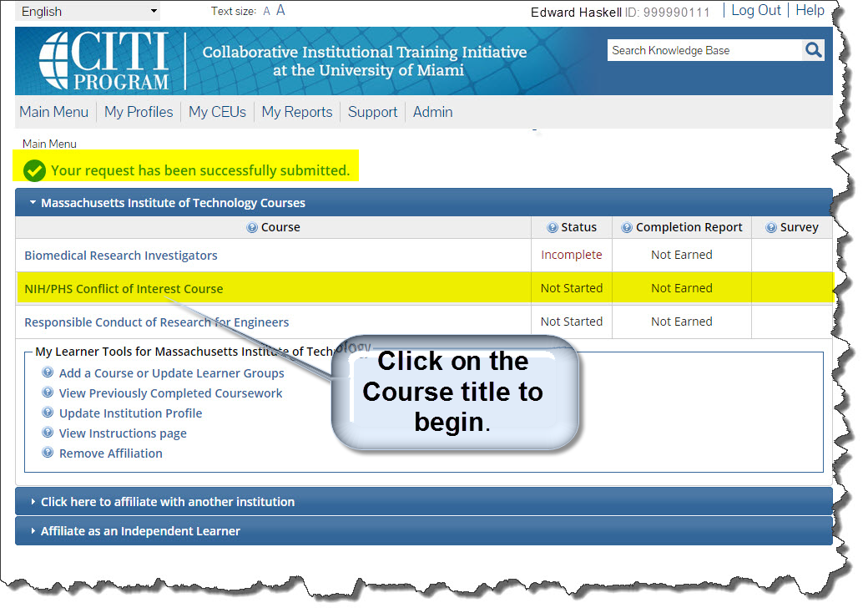Image resolution: width=868 pixels, height=613 pixels.
Task: Open the Admin menu
Action: [433, 112]
